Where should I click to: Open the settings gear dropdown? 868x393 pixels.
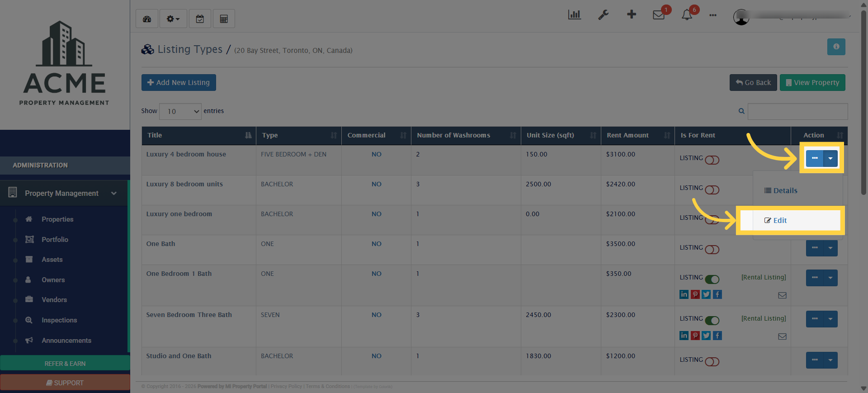[173, 19]
